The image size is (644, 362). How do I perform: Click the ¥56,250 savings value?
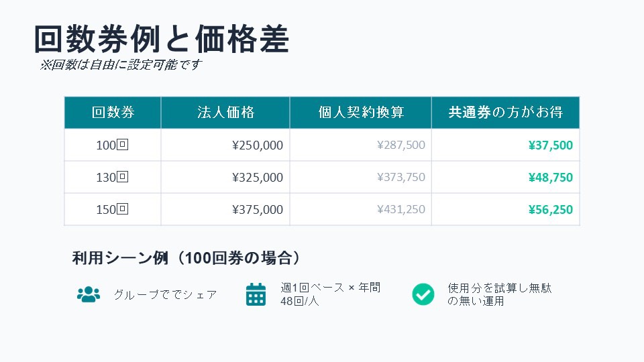pyautogui.click(x=550, y=209)
